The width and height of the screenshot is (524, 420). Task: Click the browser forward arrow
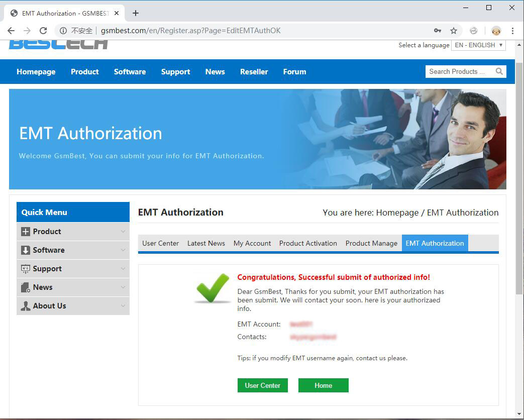pos(27,31)
